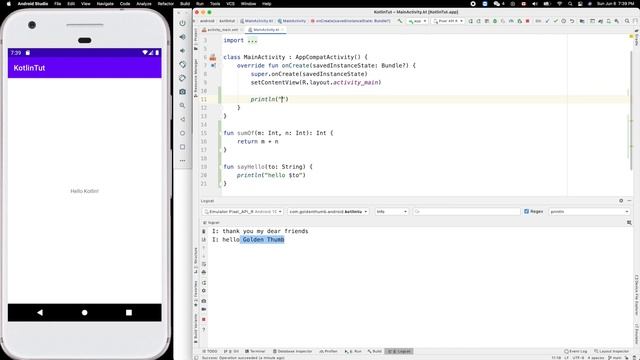
Task: Open Logcat panel settings gear
Action: click(x=621, y=201)
